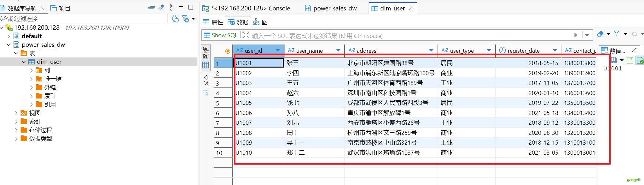Click the funnel custom filter icon
The image size is (644, 185).
click(617, 34)
